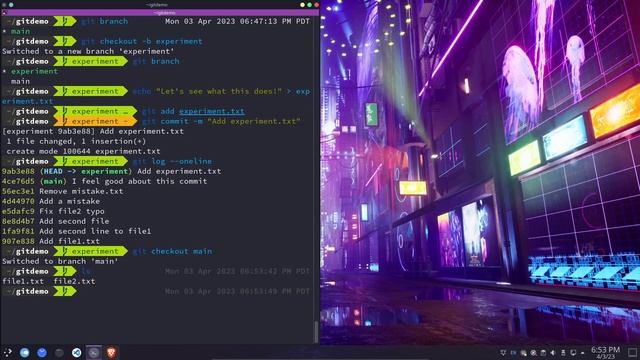Switch to the terminal taskbar entry
Viewport: 640px width, 360px height.
94,353
